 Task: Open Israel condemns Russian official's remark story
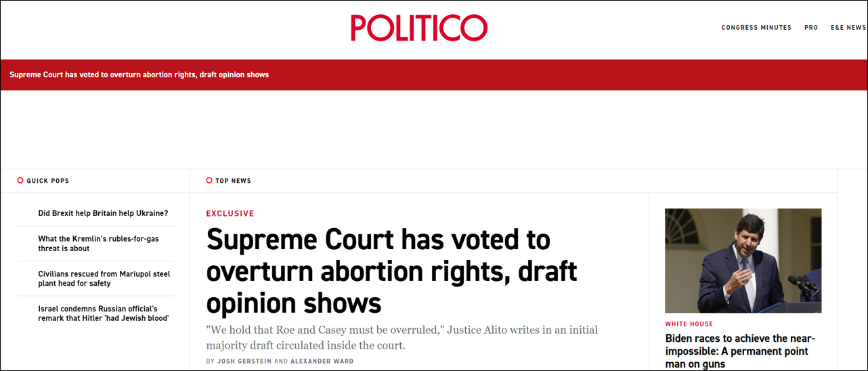tap(103, 313)
